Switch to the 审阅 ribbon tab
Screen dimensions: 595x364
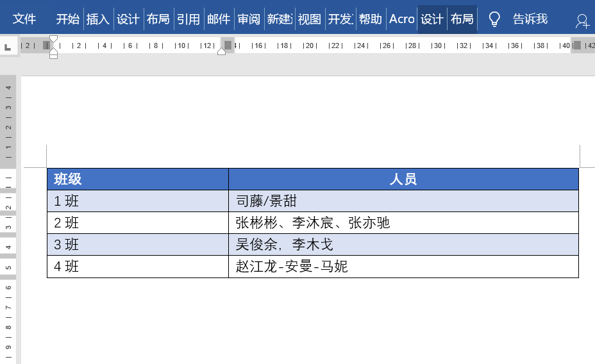click(x=249, y=19)
